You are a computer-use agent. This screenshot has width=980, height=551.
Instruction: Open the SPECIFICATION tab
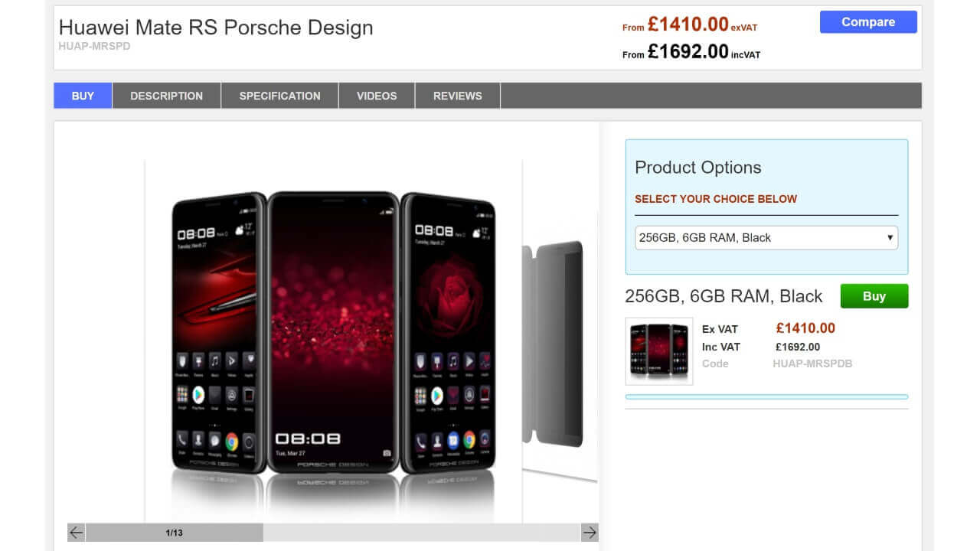tap(279, 96)
